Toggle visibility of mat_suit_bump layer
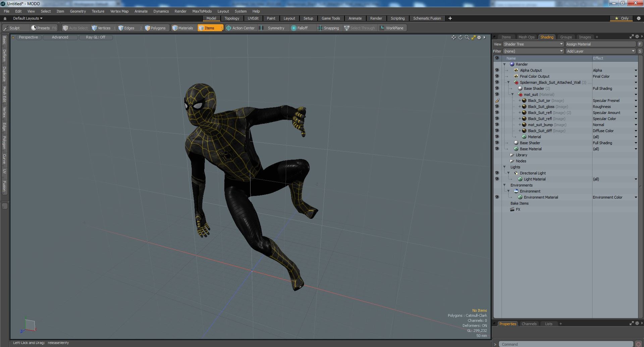The width and height of the screenshot is (644, 347). coord(497,125)
